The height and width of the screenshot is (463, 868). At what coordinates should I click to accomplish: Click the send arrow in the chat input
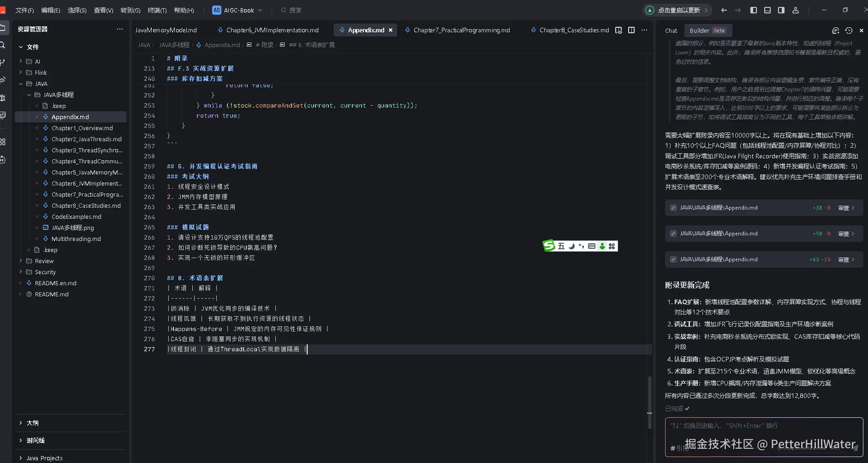tap(856, 448)
